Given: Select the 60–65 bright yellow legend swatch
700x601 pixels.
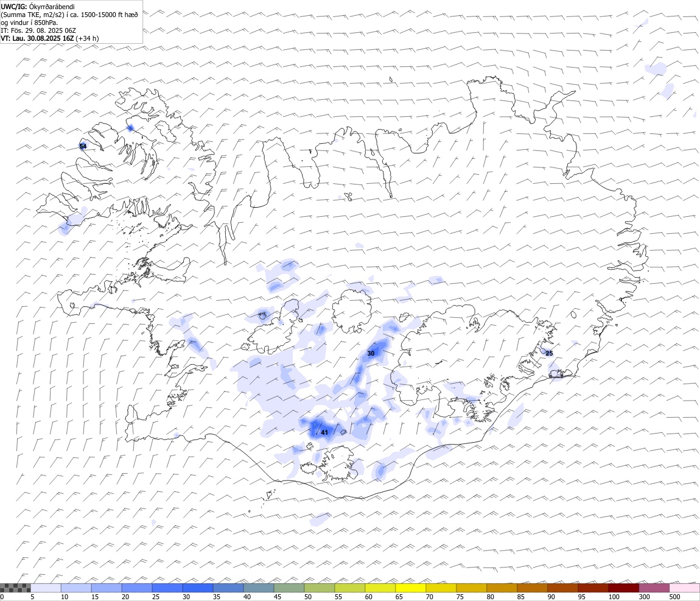Looking at the screenshot, I should click(380, 588).
